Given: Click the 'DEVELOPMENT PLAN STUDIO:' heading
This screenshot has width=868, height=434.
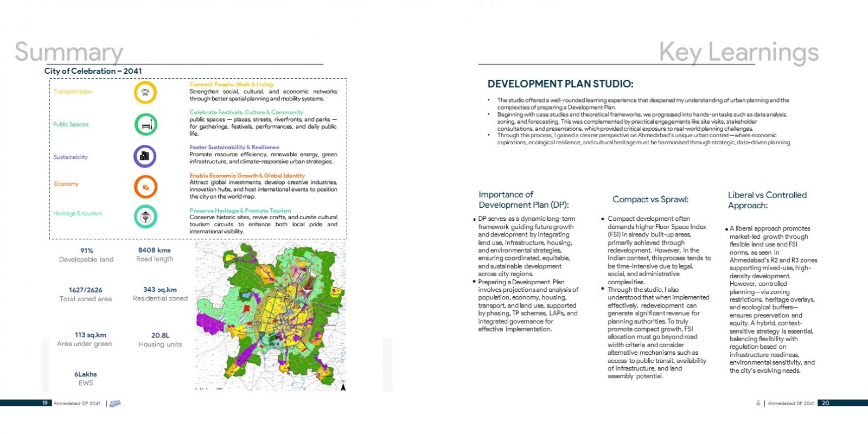Looking at the screenshot, I should click(x=560, y=84).
